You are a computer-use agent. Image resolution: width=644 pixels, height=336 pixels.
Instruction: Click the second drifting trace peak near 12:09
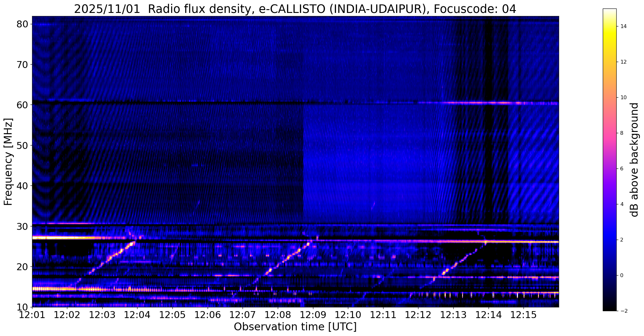[309, 243]
